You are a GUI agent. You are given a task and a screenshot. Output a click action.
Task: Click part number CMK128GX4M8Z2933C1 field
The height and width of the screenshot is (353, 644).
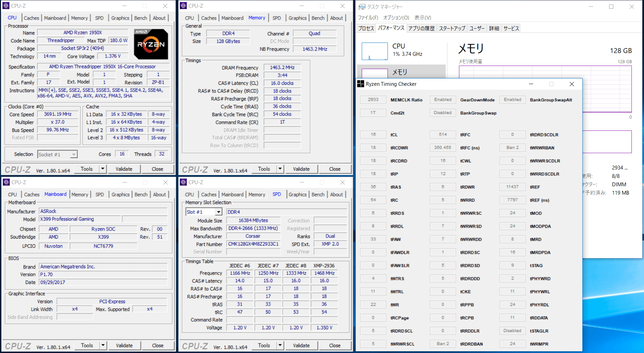coord(253,244)
